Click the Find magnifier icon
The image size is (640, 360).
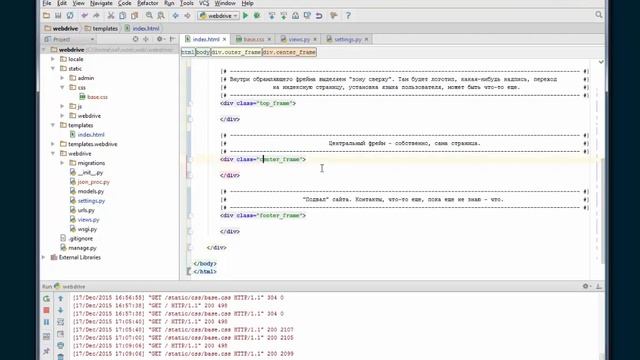click(149, 16)
